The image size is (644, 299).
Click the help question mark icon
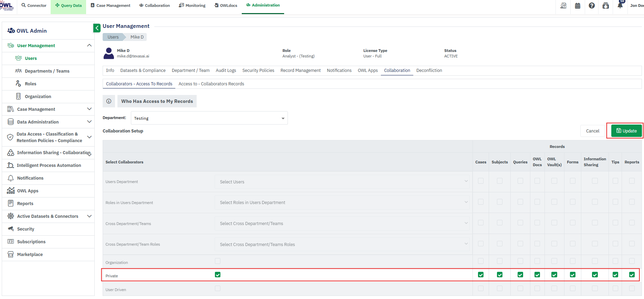point(592,6)
